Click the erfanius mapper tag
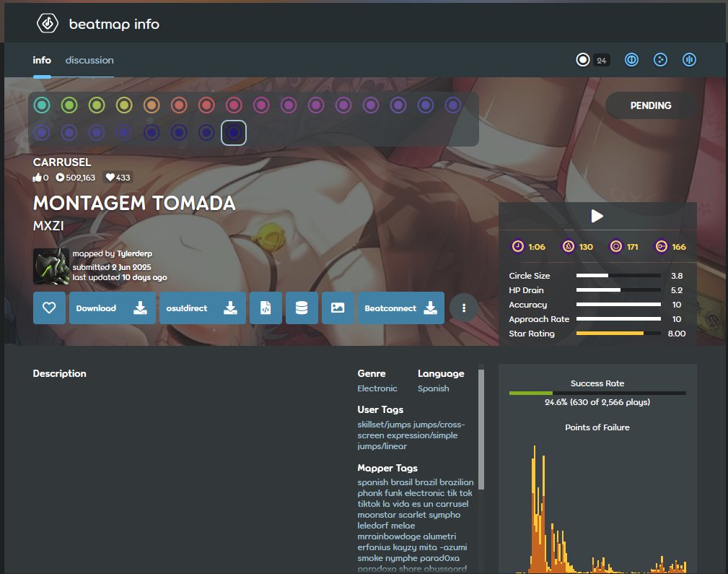Screen dimensions: 728x574 (x=374, y=547)
